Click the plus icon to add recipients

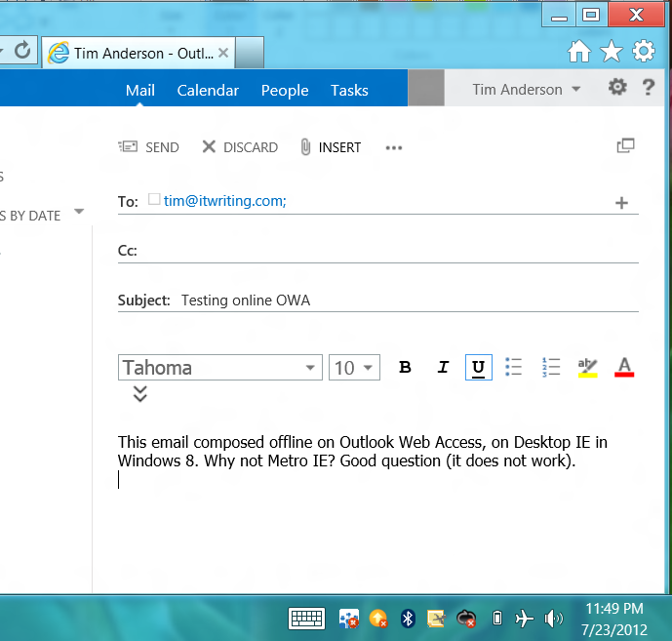(x=621, y=203)
